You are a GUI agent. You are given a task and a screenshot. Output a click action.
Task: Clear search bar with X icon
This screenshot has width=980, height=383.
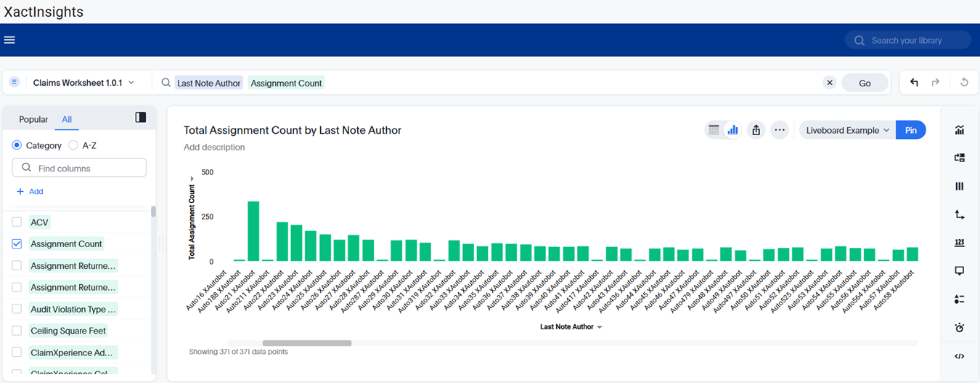point(830,83)
